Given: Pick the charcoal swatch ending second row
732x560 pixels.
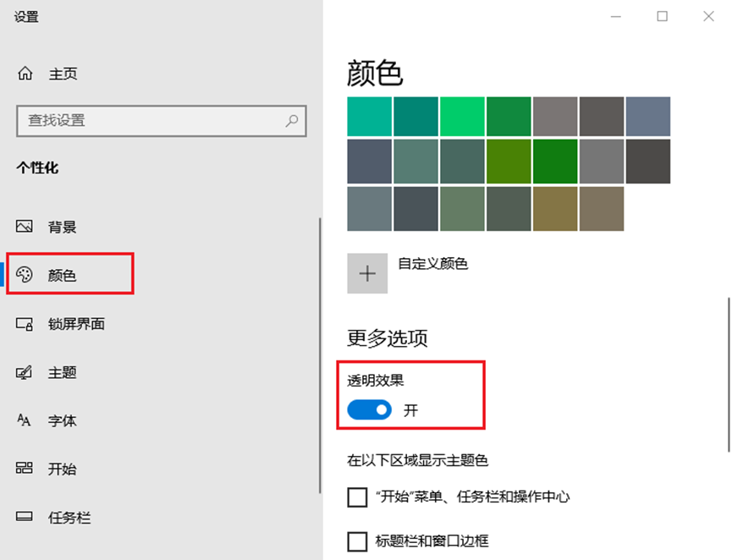Looking at the screenshot, I should click(648, 162).
